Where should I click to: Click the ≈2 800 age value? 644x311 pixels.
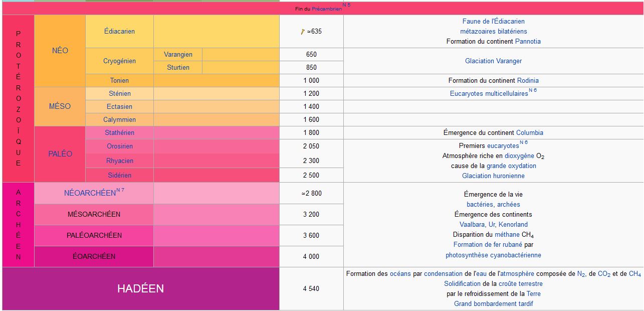(x=311, y=193)
